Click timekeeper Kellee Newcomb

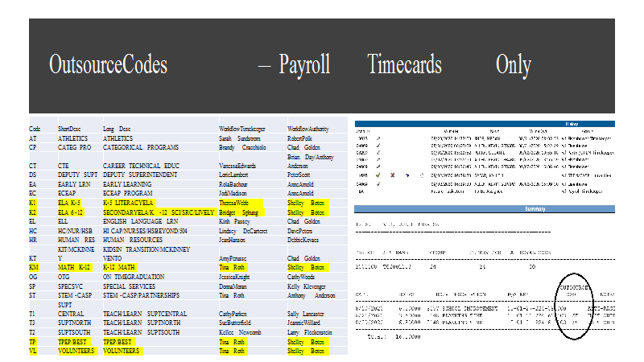pos(240,332)
